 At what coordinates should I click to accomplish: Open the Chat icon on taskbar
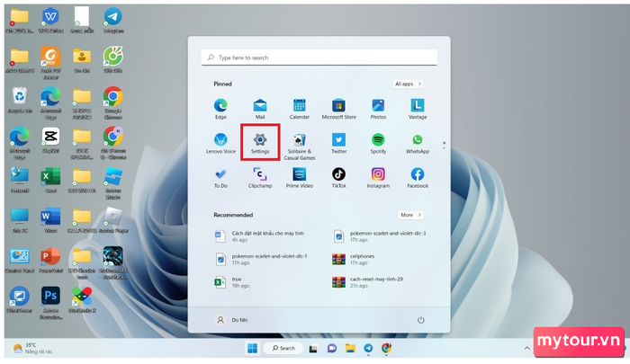pyautogui.click(x=332, y=349)
